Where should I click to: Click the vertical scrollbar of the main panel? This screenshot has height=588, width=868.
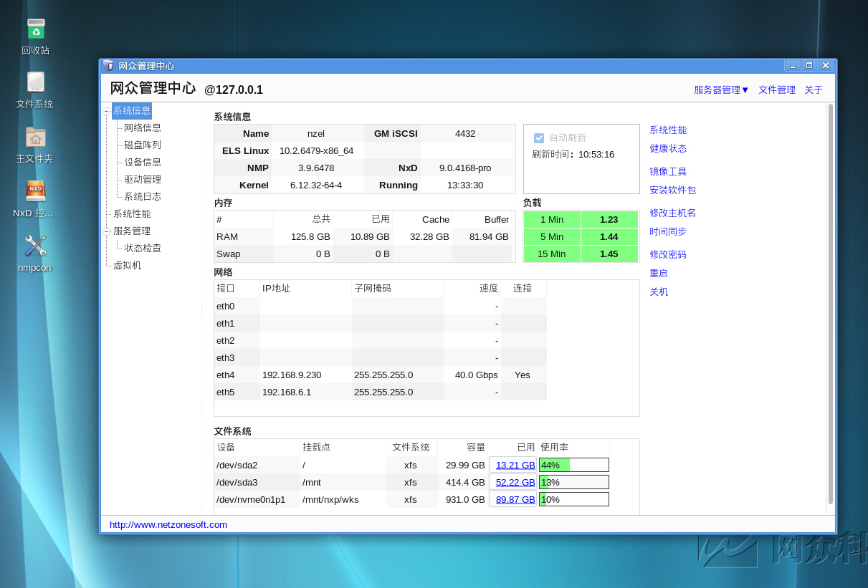click(831, 304)
